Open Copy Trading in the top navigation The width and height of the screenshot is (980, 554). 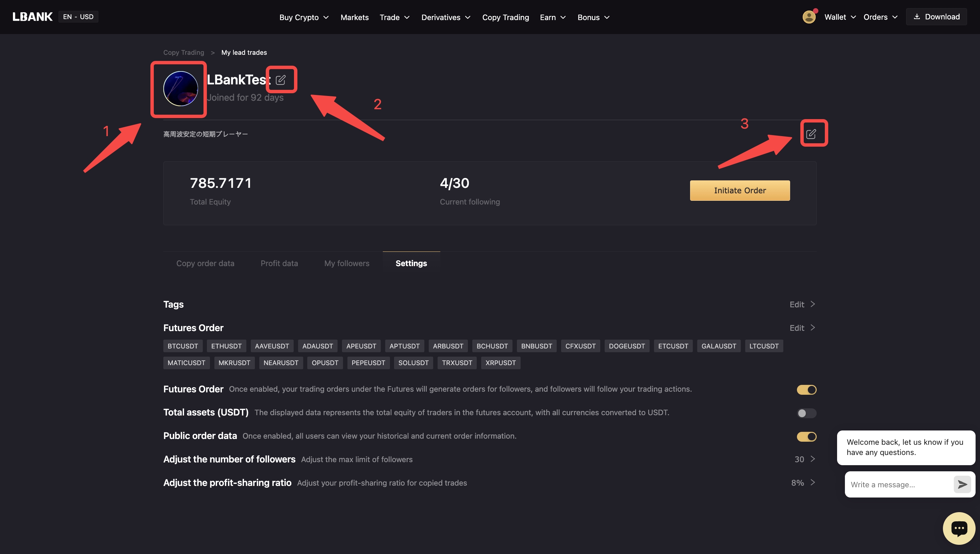click(505, 17)
